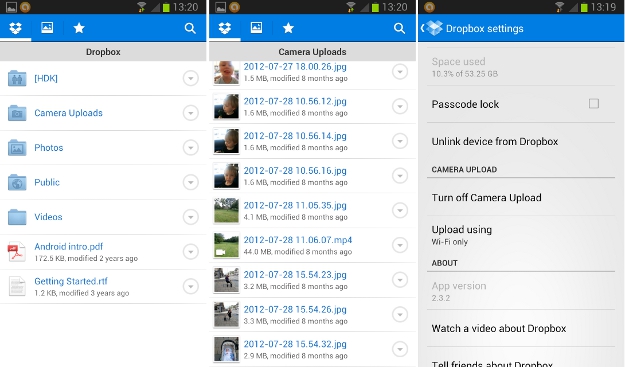The width and height of the screenshot is (625, 367).
Task: Expand options for 2012-07-28 11.06.07.mp4
Action: pyautogui.click(x=400, y=245)
